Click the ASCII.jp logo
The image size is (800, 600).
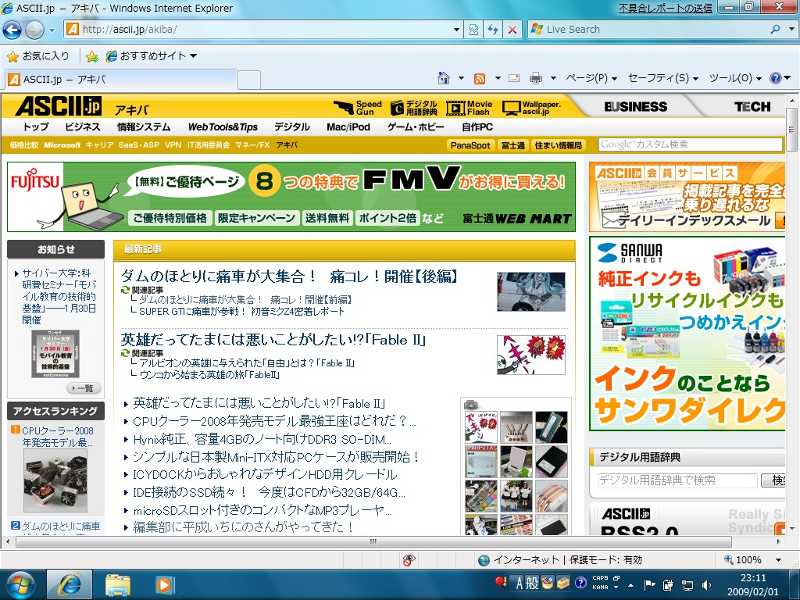click(x=59, y=106)
